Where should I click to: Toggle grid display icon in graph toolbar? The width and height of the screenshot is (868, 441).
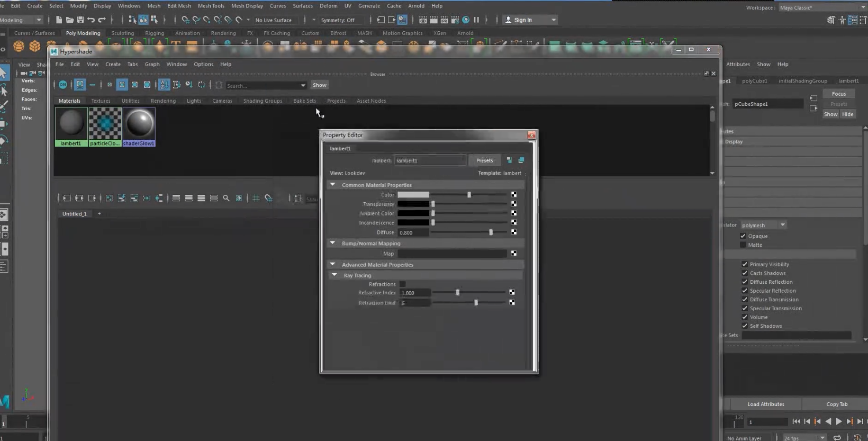tap(256, 198)
